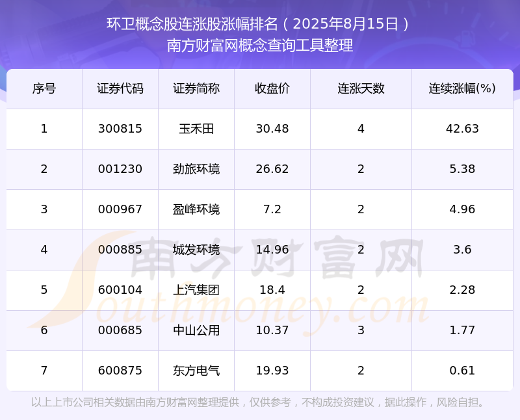
Task: Click rank number 7 in 序号 column
Action: [44, 371]
